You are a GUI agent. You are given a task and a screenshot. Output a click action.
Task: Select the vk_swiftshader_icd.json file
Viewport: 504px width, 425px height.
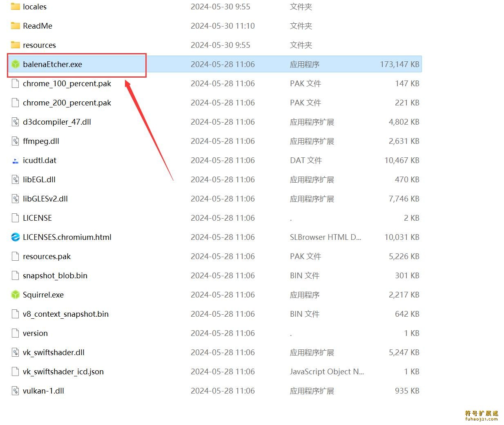coord(63,371)
